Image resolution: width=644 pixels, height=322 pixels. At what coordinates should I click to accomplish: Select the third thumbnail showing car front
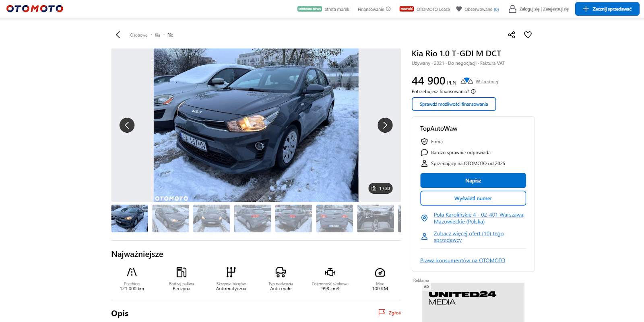(212, 218)
